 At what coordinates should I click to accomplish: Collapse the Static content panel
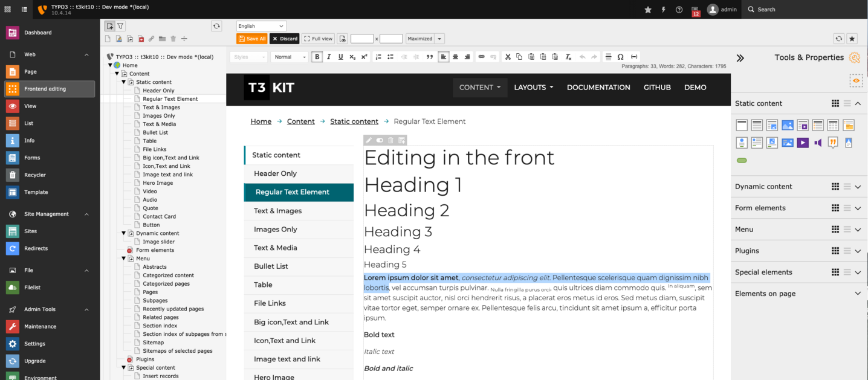(858, 103)
